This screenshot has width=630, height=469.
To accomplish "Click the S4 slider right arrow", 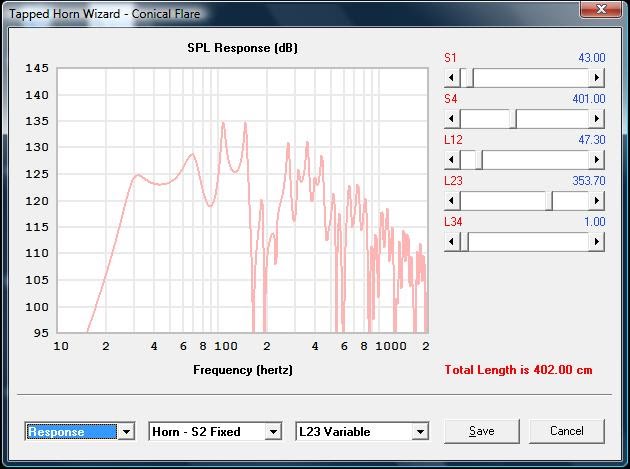I will [597, 119].
